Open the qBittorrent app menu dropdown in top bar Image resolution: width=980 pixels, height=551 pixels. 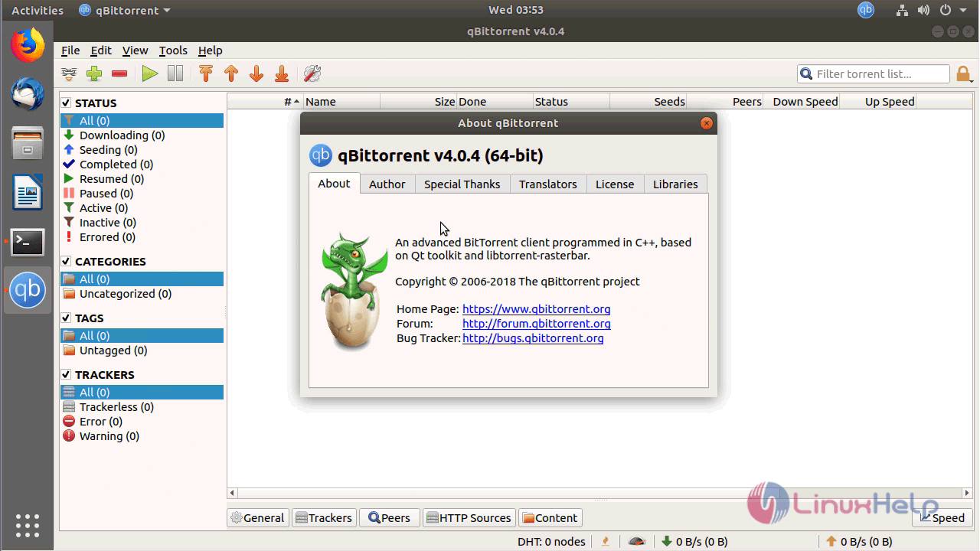(x=125, y=10)
